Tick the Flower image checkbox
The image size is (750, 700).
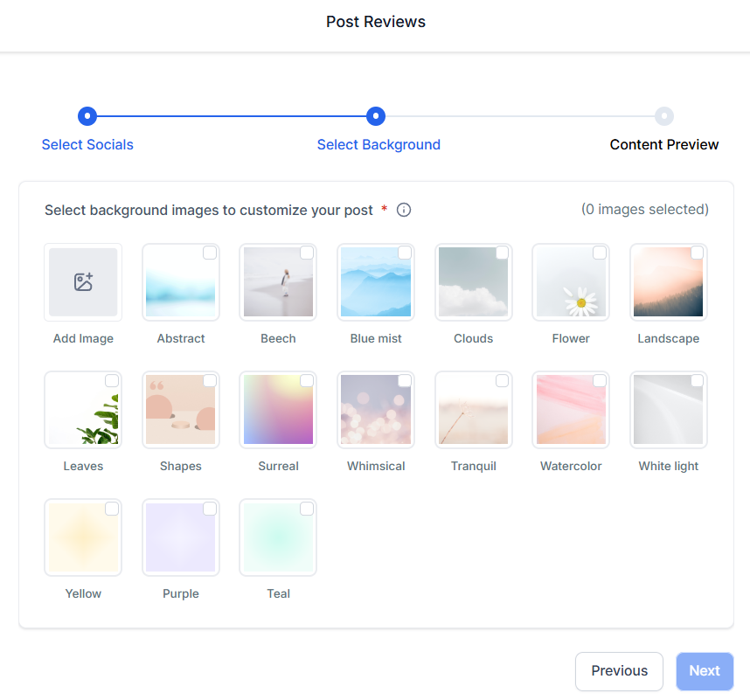(x=600, y=253)
